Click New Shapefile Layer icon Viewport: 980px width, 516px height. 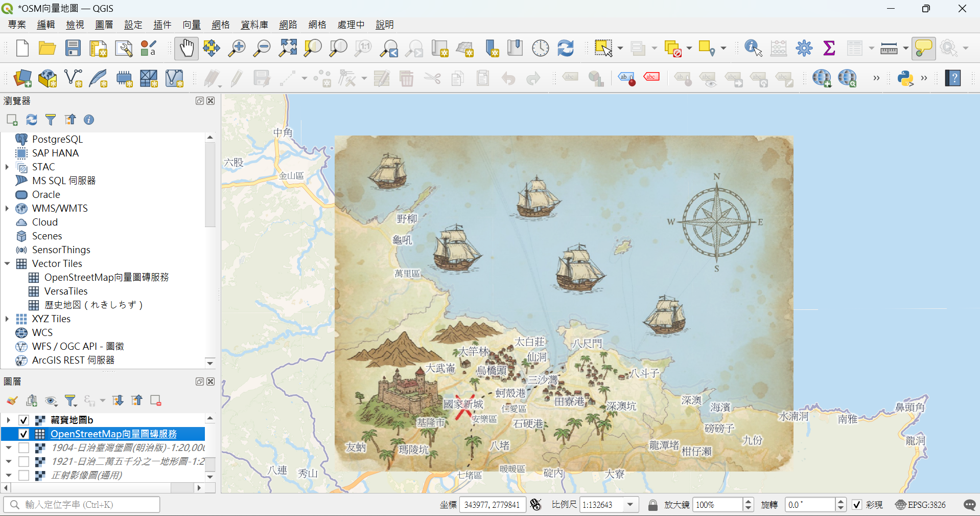point(74,78)
